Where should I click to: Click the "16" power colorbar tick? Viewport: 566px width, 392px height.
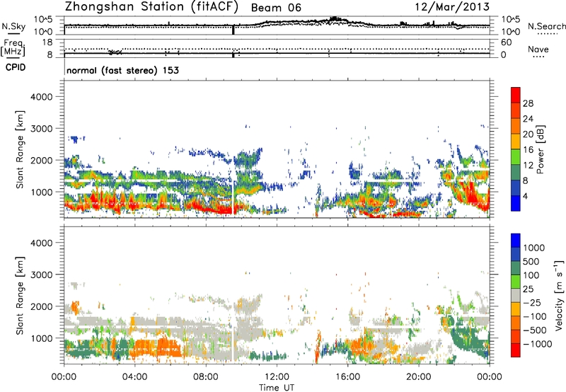pyautogui.click(x=528, y=150)
